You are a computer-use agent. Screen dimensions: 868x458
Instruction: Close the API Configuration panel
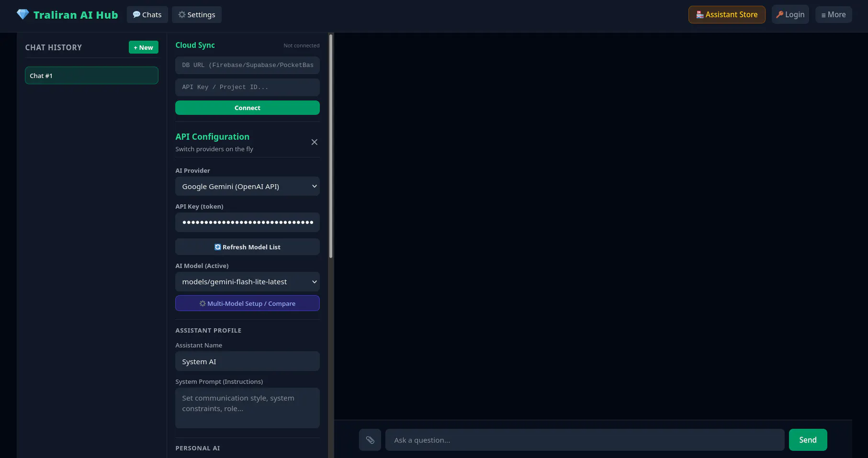pos(315,142)
